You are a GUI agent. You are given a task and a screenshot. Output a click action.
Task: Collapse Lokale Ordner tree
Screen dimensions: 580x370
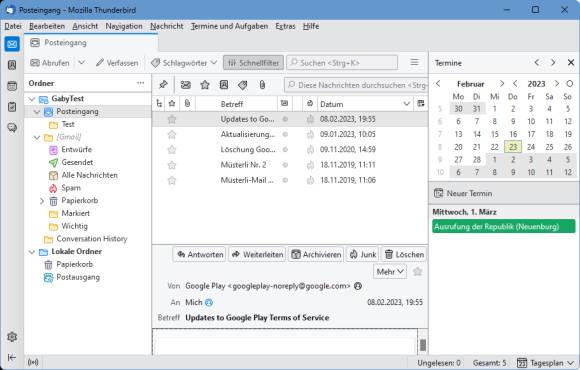32,252
